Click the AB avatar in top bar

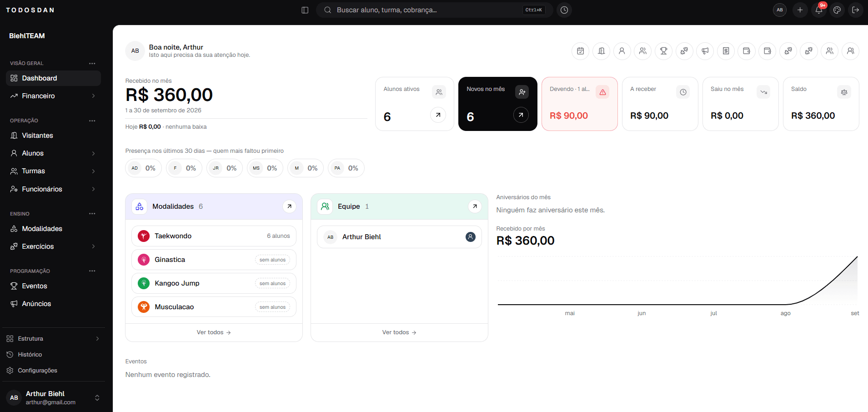pyautogui.click(x=780, y=10)
